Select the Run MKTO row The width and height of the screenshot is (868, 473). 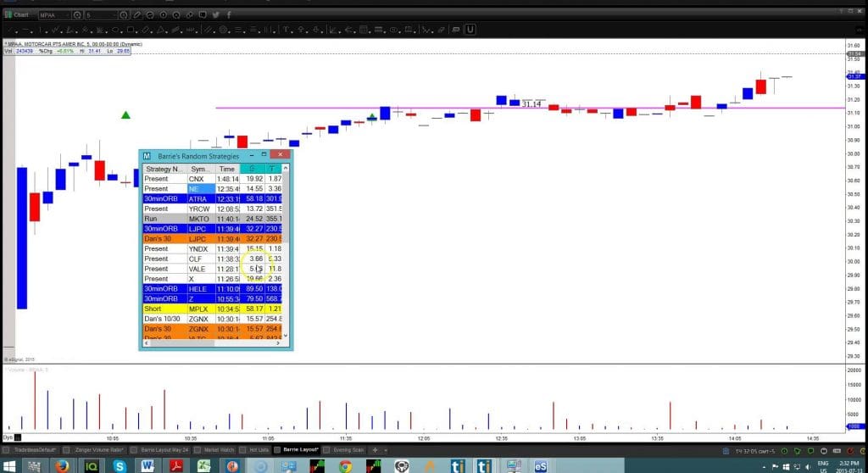[213, 219]
